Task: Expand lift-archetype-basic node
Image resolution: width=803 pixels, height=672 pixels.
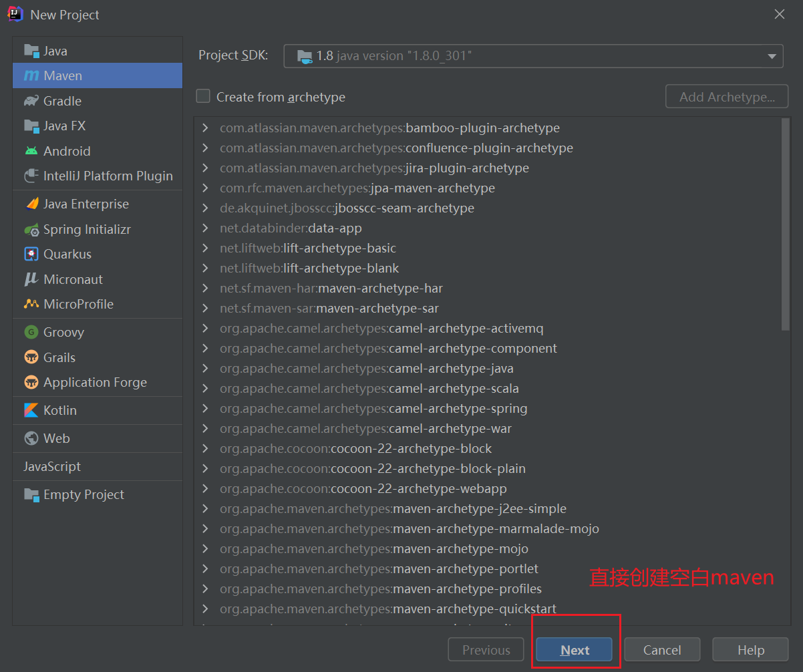Action: tap(205, 248)
